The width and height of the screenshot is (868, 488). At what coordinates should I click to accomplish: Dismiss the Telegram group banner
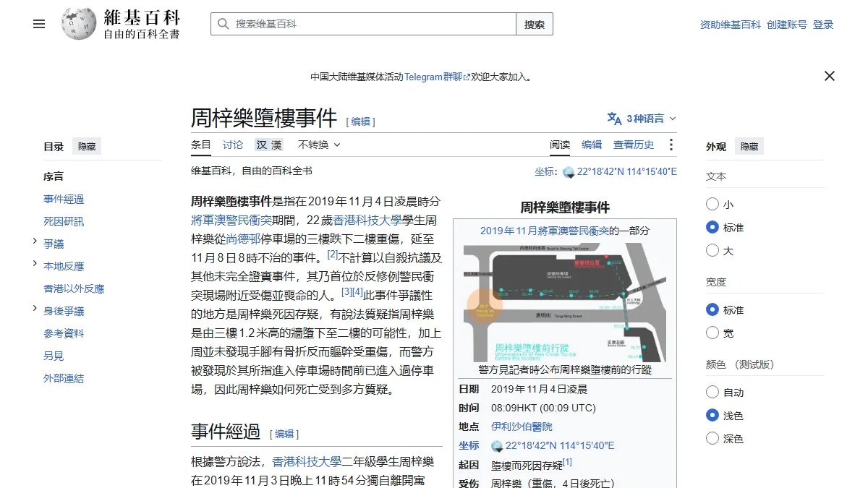[x=830, y=76]
